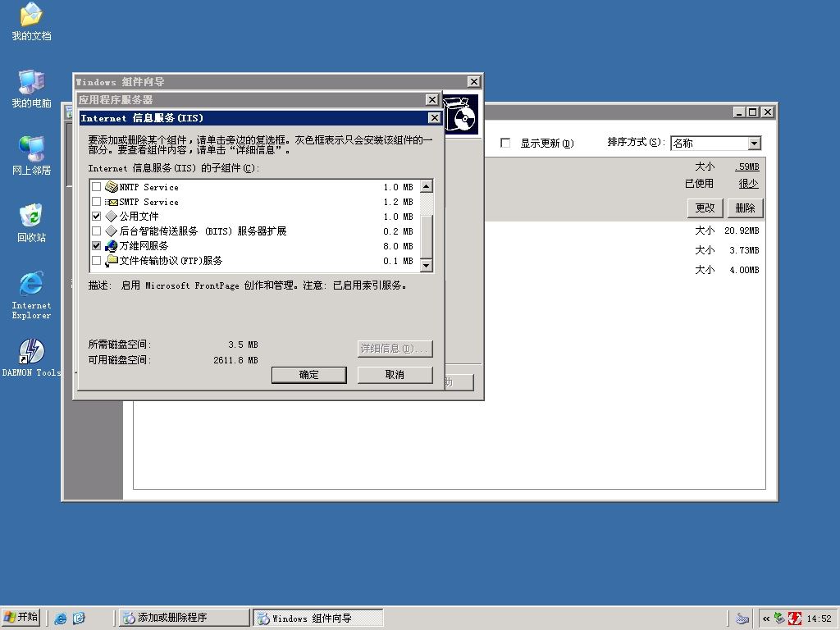Screen dimensions: 840x630
Task: Open the 我的电脑 desktop icon
Action: click(31, 89)
